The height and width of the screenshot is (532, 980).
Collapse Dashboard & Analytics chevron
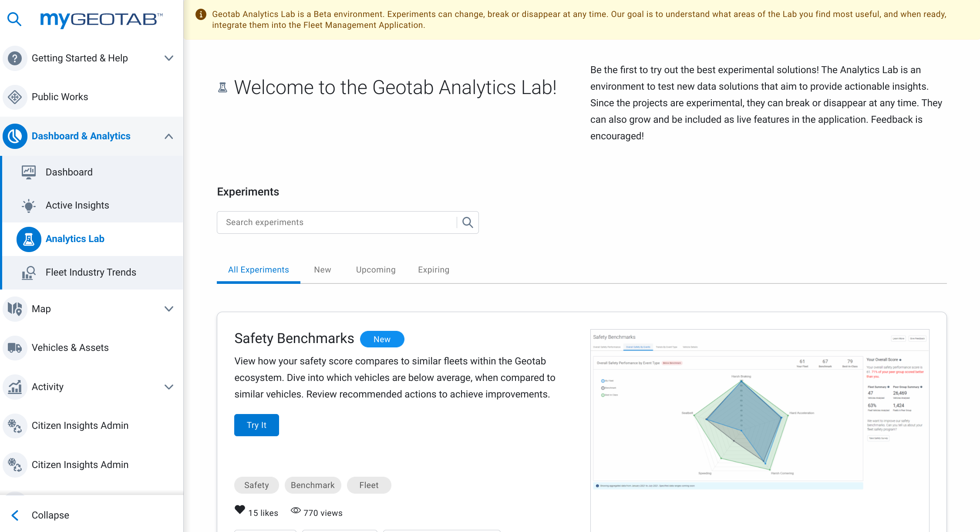(169, 136)
